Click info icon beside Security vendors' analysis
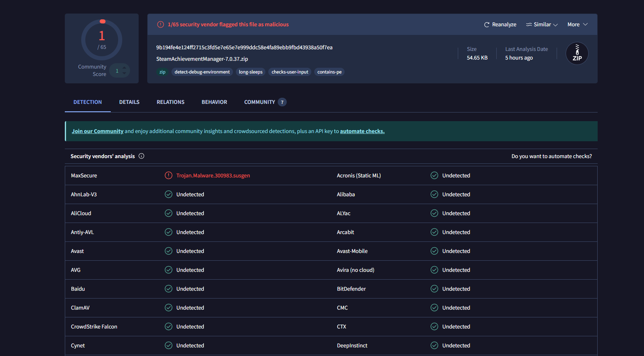644x356 pixels. [142, 156]
